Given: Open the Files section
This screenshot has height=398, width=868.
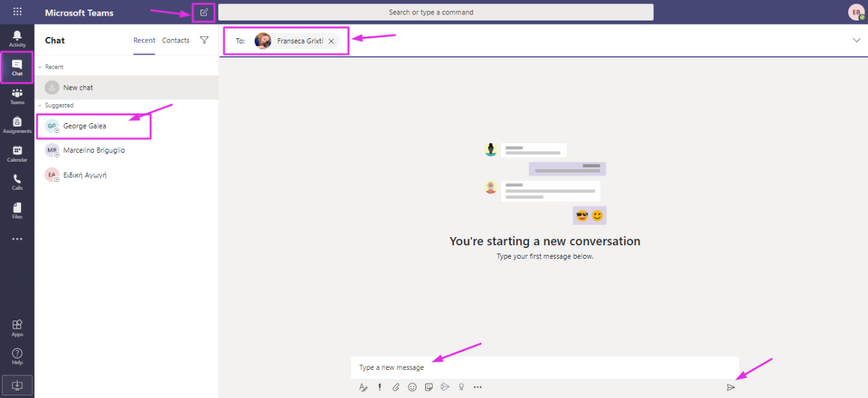Looking at the screenshot, I should point(17,210).
